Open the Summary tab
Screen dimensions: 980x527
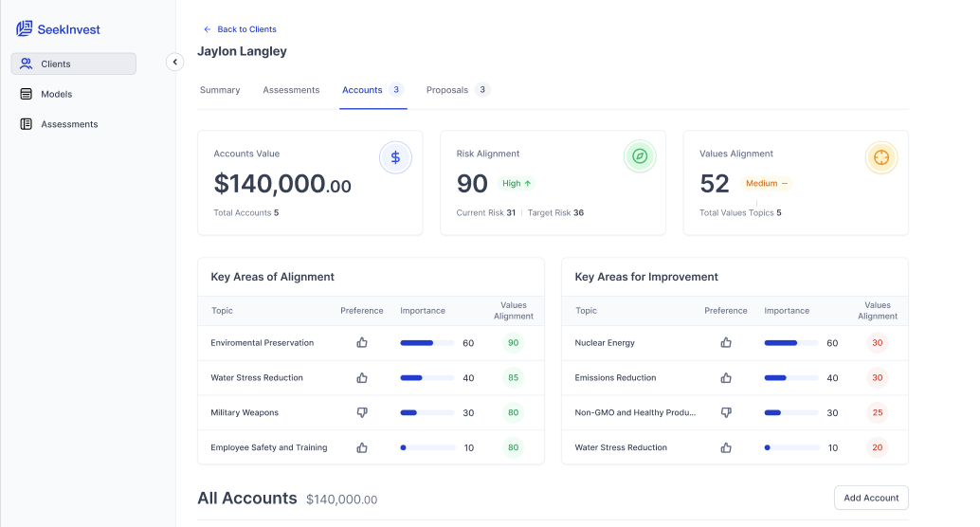click(219, 90)
